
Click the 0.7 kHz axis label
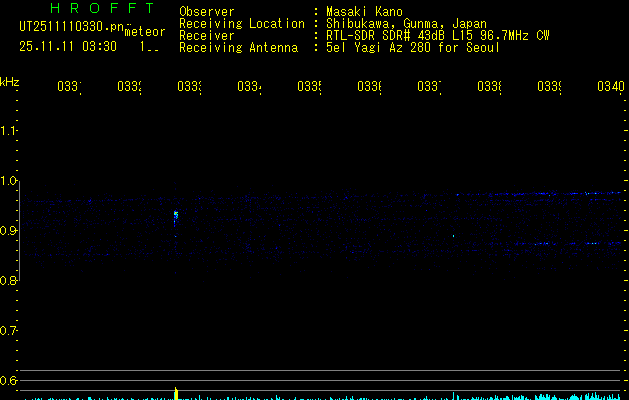pos(8,331)
